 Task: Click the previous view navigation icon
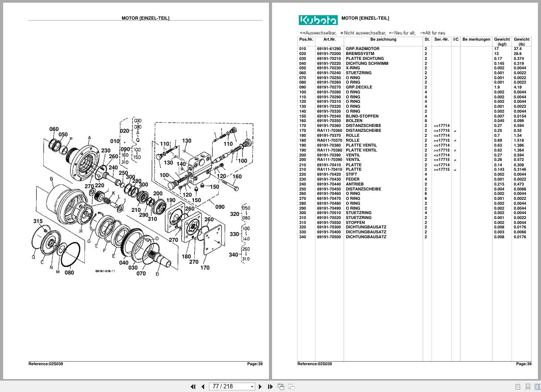281,387
